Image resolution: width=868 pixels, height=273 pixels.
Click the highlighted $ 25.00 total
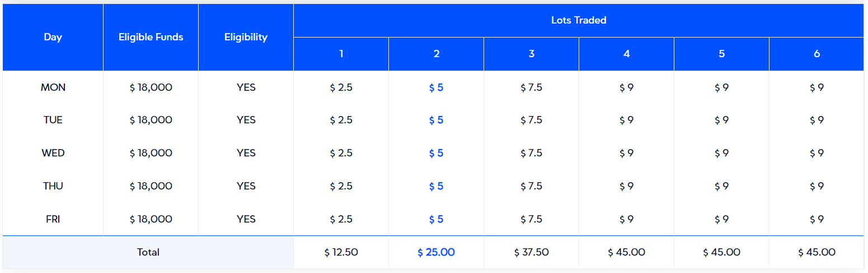coord(437,252)
